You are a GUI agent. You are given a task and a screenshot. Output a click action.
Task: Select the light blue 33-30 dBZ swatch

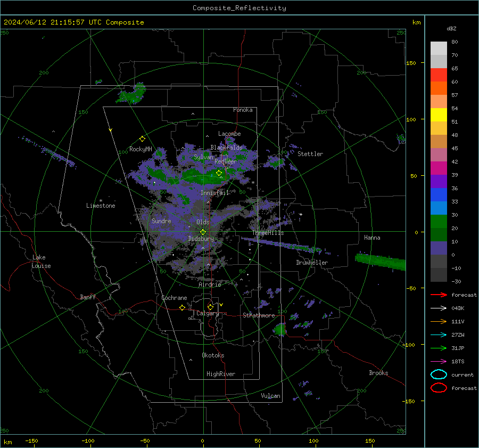pyautogui.click(x=439, y=208)
